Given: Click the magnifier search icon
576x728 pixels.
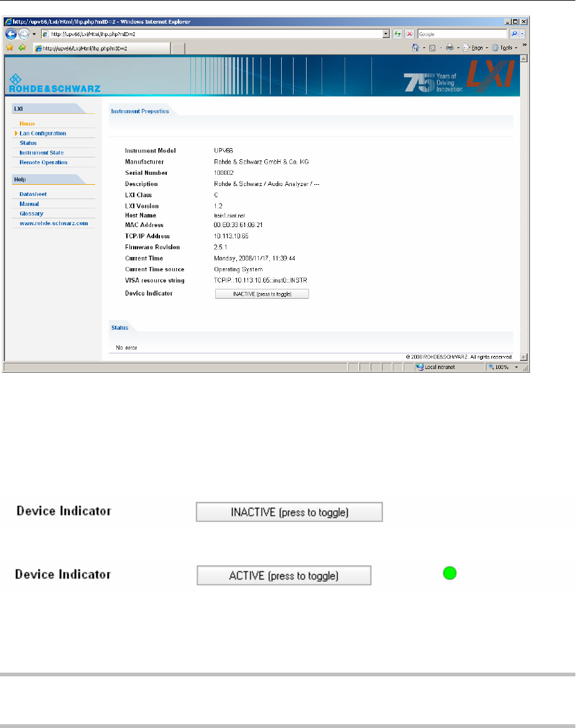Looking at the screenshot, I should 514,34.
